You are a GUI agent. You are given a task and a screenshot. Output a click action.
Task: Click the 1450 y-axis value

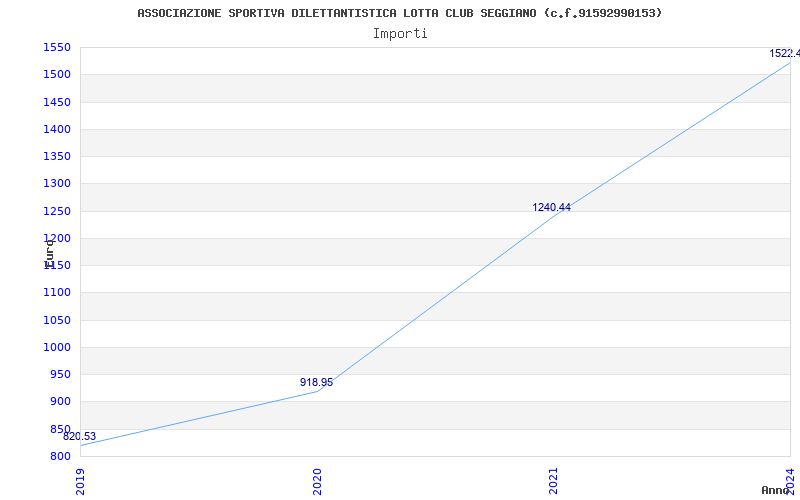coord(57,103)
